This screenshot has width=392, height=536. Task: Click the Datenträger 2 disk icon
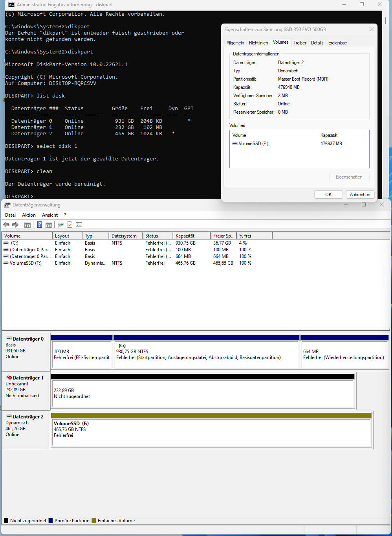pos(9,416)
